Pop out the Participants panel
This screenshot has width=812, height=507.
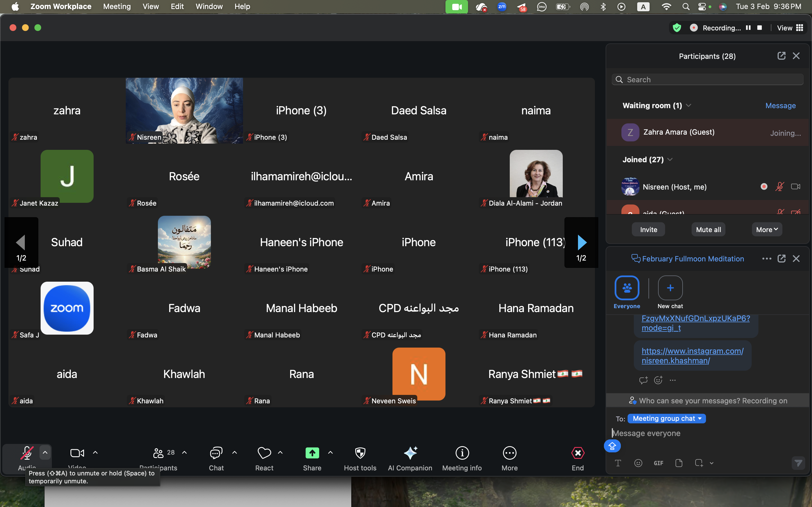[x=781, y=56]
